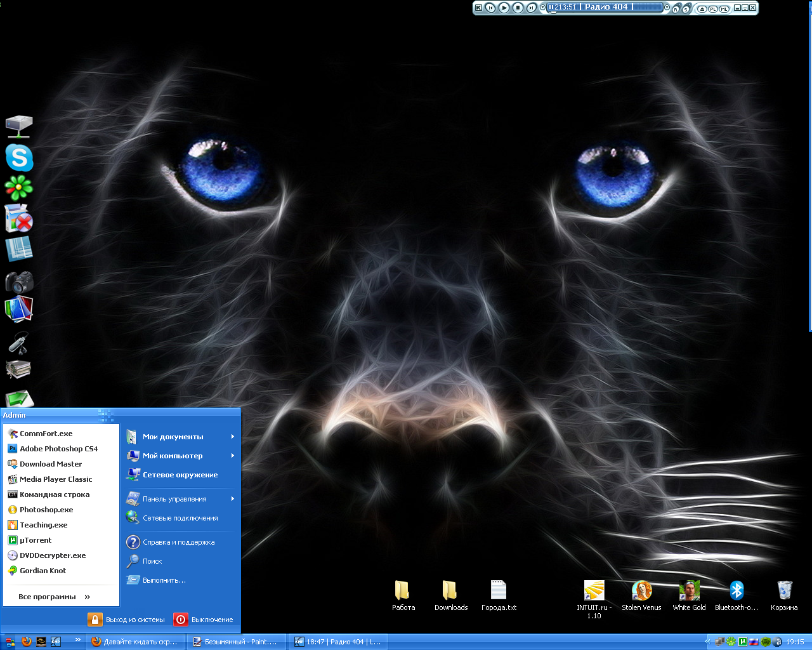Open the Города.txt file on desktop

(x=499, y=595)
